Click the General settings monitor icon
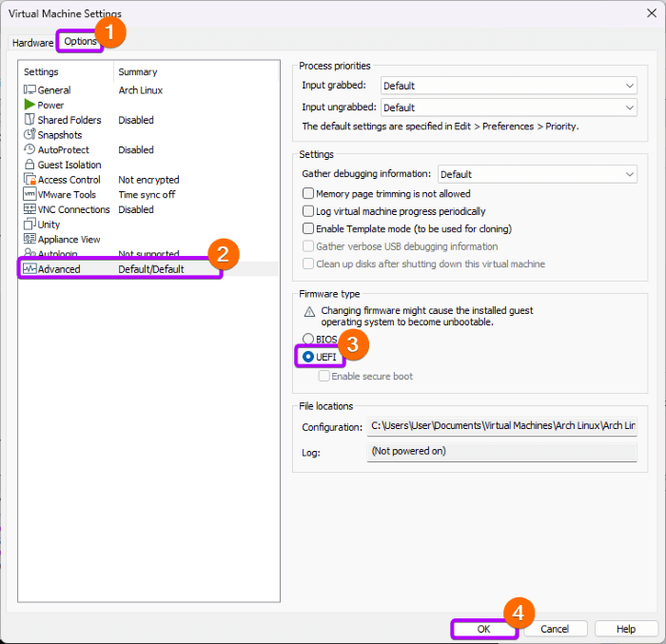This screenshot has width=666, height=644. [x=29, y=89]
